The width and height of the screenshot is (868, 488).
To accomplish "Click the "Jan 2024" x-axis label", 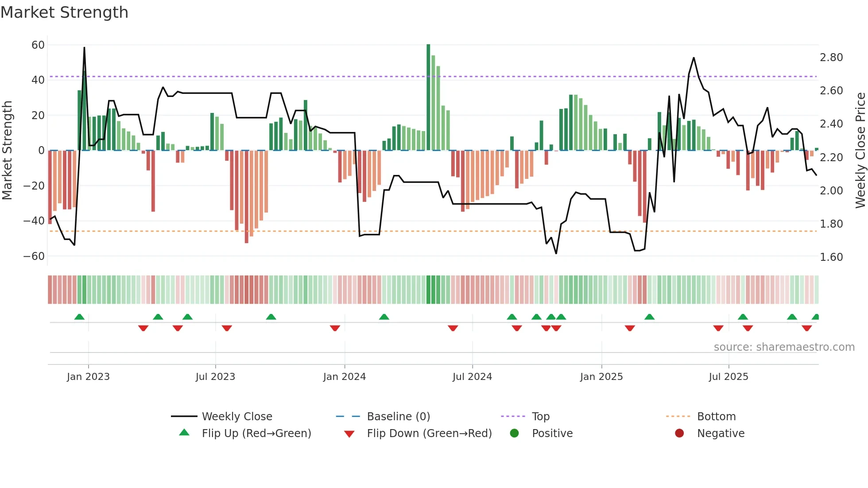I will pos(345,376).
